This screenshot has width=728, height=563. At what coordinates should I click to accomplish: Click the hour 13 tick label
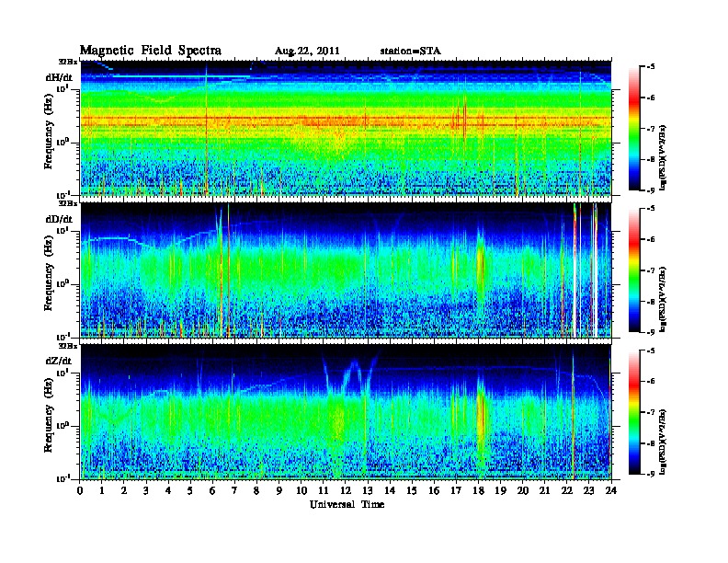point(368,490)
